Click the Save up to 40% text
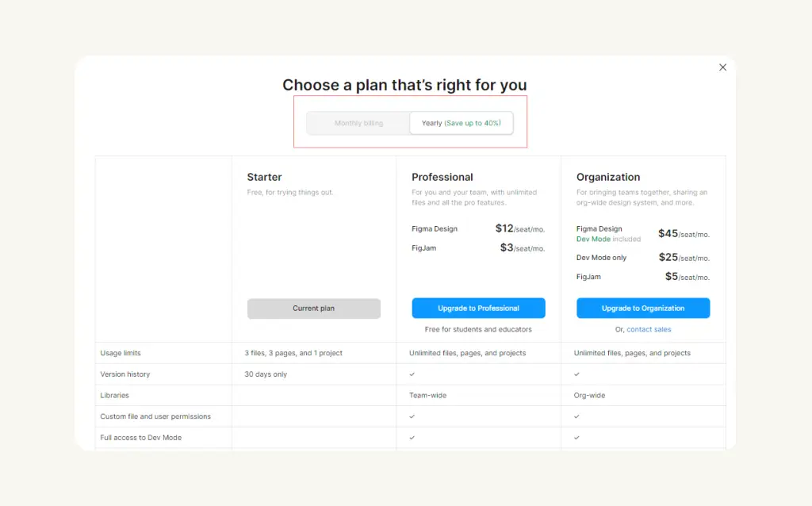812x506 pixels. (473, 123)
